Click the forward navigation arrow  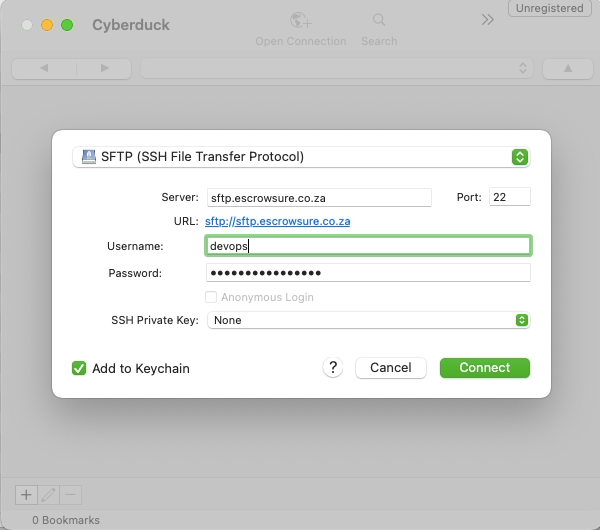(x=104, y=68)
